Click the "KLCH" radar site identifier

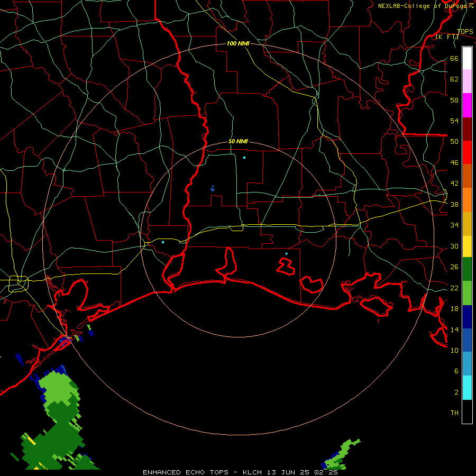[x=252, y=472]
